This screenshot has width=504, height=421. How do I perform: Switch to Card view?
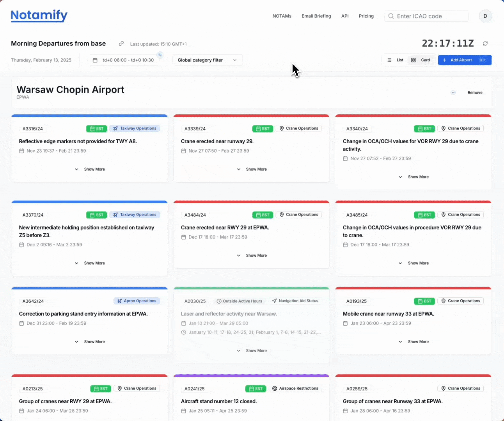[x=421, y=60]
